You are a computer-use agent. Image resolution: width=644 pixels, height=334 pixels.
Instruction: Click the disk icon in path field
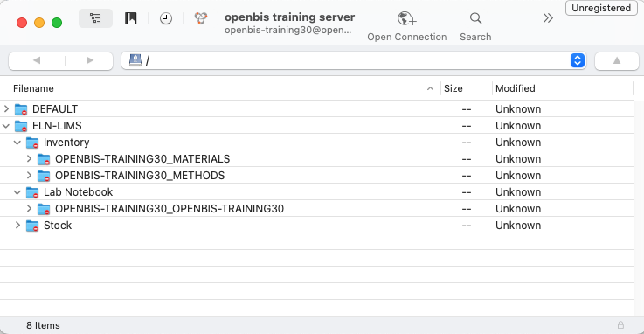pyautogui.click(x=135, y=60)
